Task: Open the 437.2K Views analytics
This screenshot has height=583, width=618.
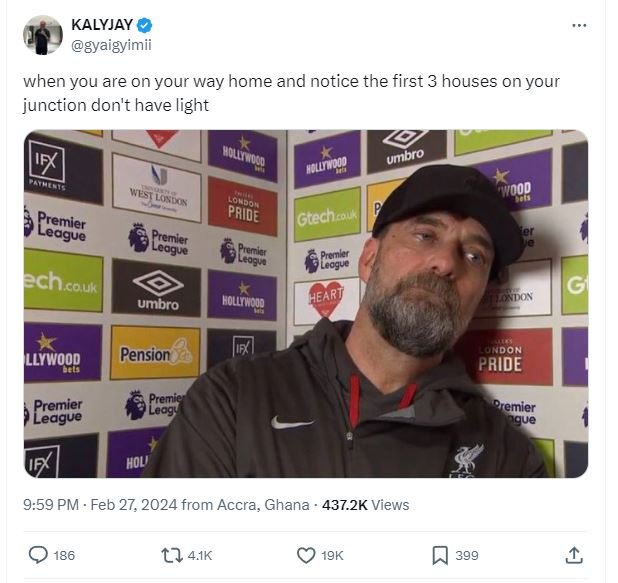Action: [x=364, y=505]
